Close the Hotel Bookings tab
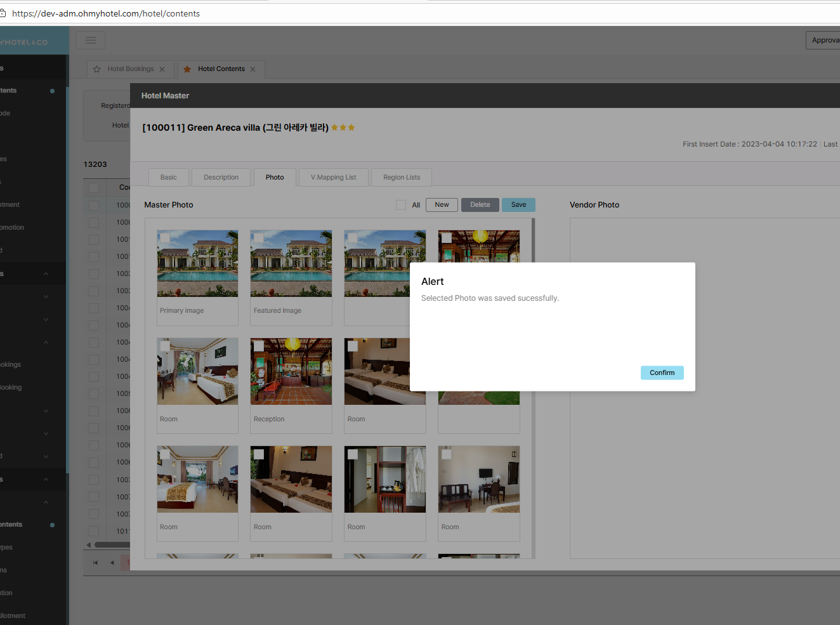 [x=162, y=69]
